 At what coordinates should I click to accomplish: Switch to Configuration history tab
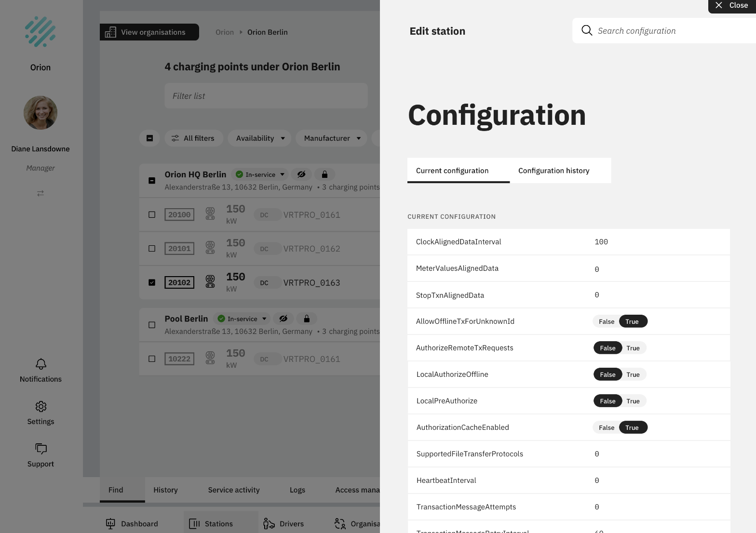pos(553,171)
